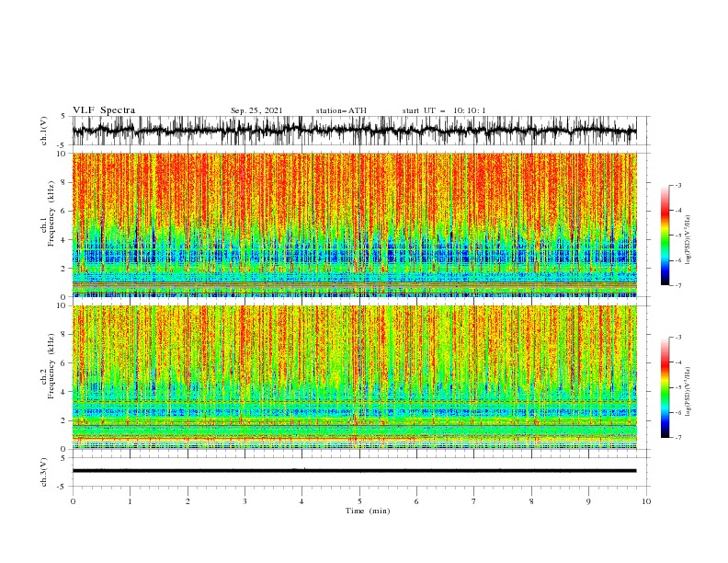This screenshot has width=728, height=563.
Task: Click the time axis tick label '5'
Action: [x=359, y=501]
